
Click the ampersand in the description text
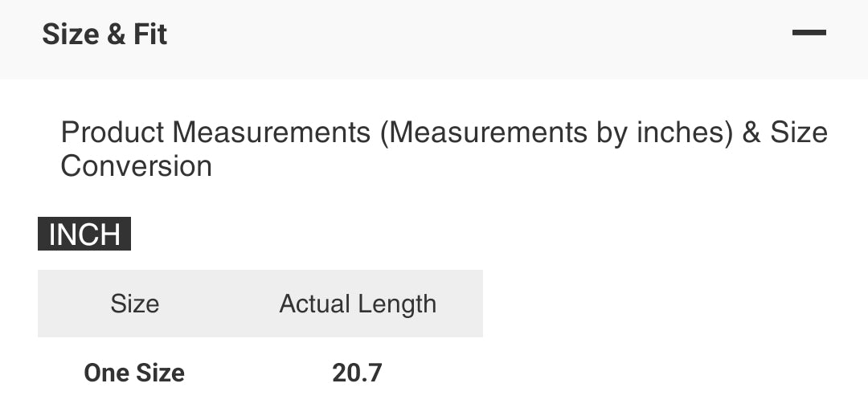[x=751, y=133]
